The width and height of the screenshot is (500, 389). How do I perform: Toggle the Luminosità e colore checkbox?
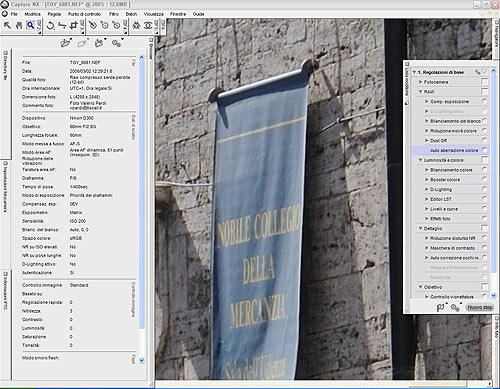click(x=484, y=160)
